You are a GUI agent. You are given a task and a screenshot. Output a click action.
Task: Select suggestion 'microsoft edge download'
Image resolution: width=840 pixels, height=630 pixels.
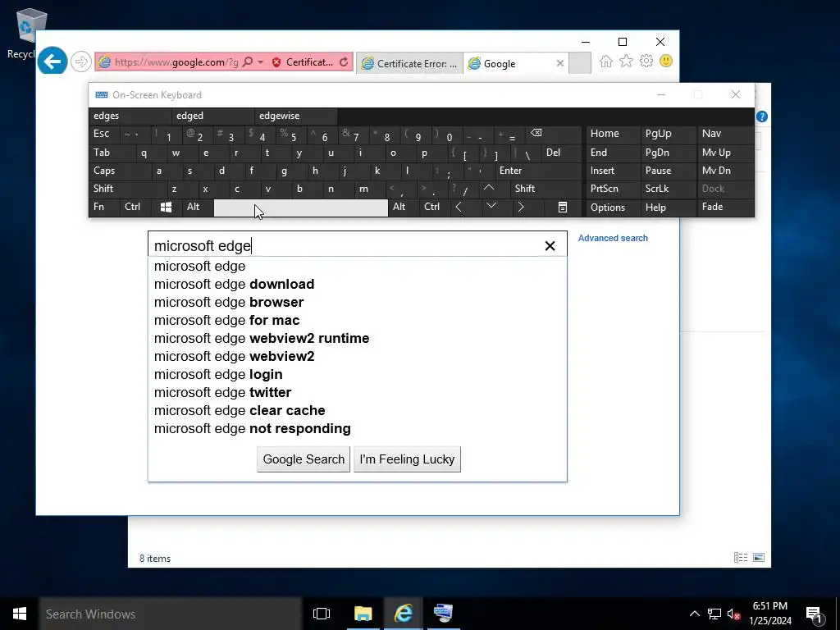pos(358,285)
